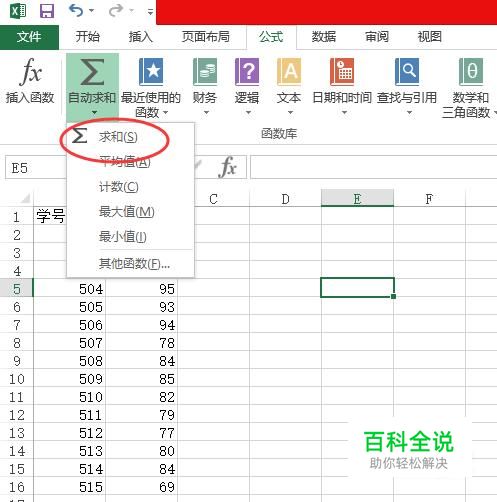Viewport: 497px width, 502px height.
Task: Open the undo history dropdown arrow
Action: click(x=92, y=11)
